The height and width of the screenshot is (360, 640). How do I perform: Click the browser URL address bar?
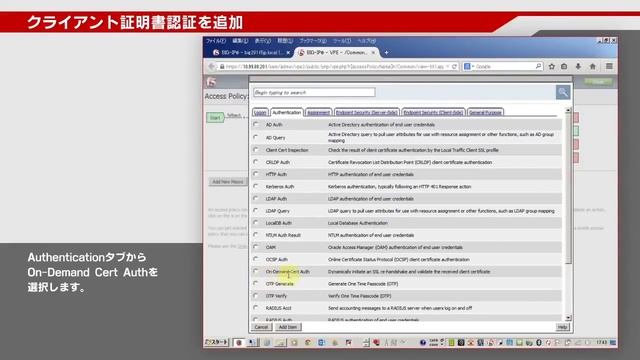pos(334,66)
